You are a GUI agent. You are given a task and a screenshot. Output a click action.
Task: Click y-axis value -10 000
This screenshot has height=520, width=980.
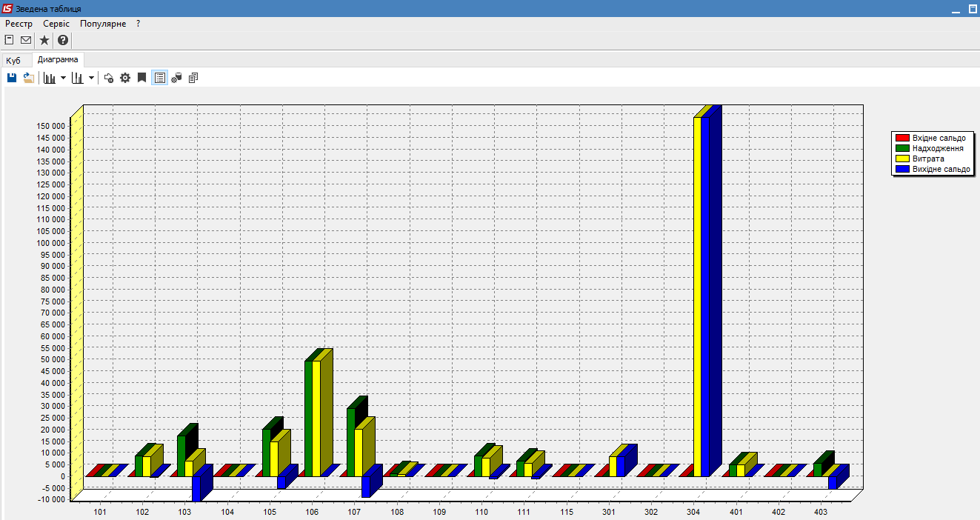pyautogui.click(x=52, y=499)
